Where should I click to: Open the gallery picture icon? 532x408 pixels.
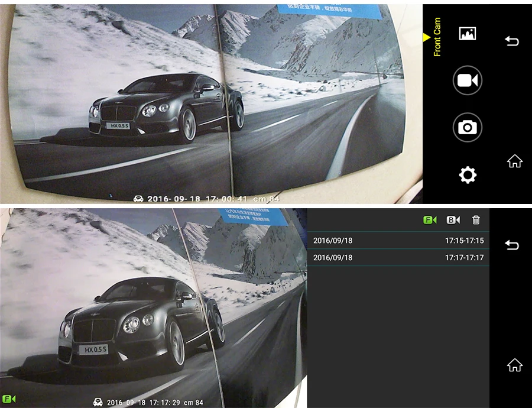coord(468,34)
